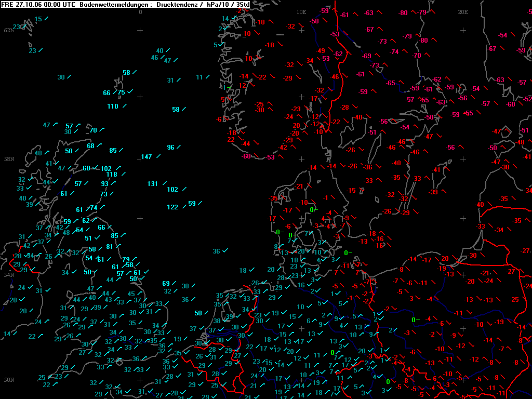The width and height of the screenshot is (532, 399).
Task: Select the magenta -69 station value
Action: [x=366, y=56]
